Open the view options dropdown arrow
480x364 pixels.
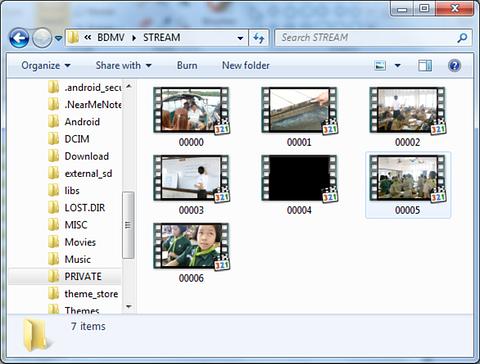click(398, 65)
